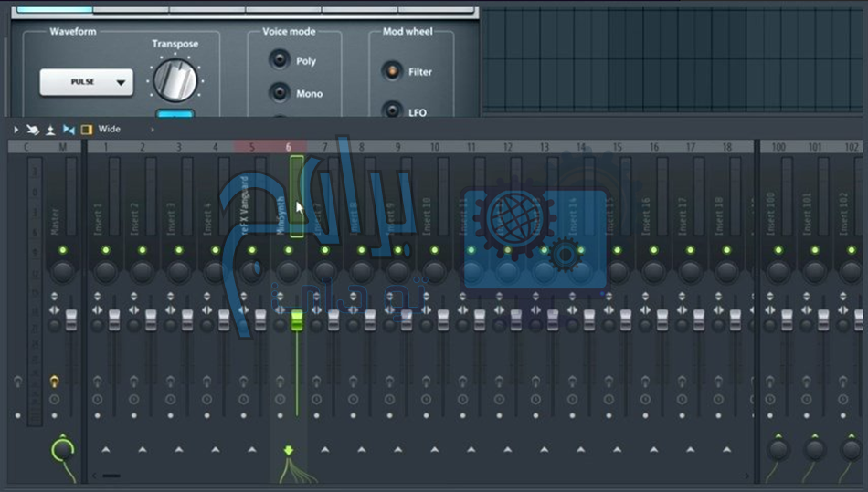Click the Insert 16 pan knob
This screenshot has width=868, height=492.
point(654,271)
